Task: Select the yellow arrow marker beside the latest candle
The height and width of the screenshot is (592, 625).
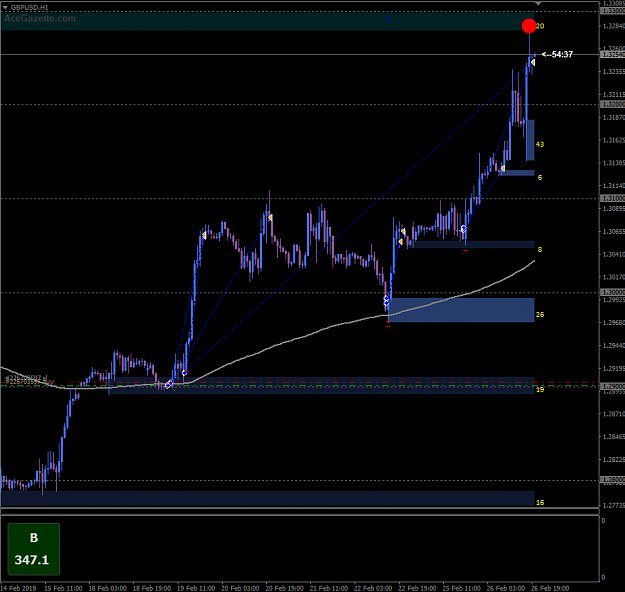Action: (533, 63)
